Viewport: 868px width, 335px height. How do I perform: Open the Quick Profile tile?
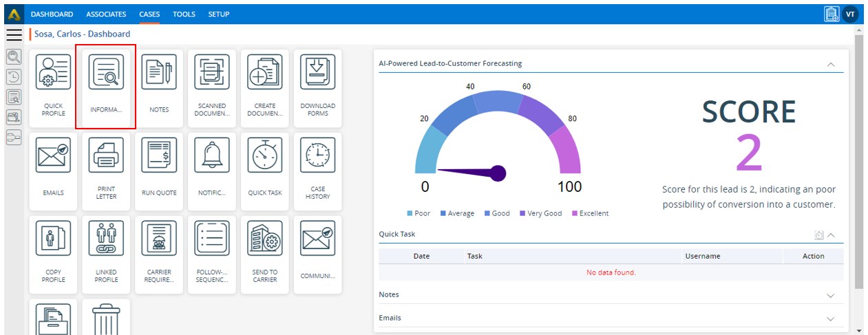(x=53, y=87)
